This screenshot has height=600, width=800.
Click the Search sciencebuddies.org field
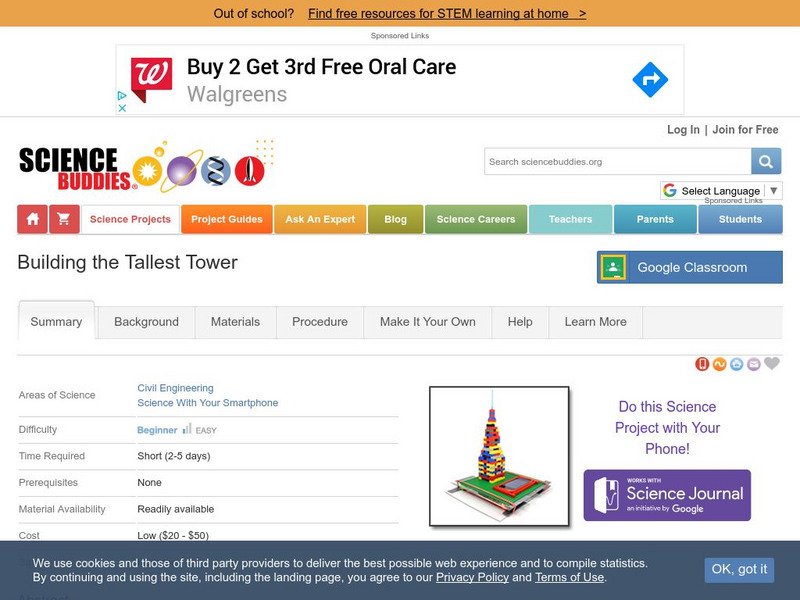point(617,161)
